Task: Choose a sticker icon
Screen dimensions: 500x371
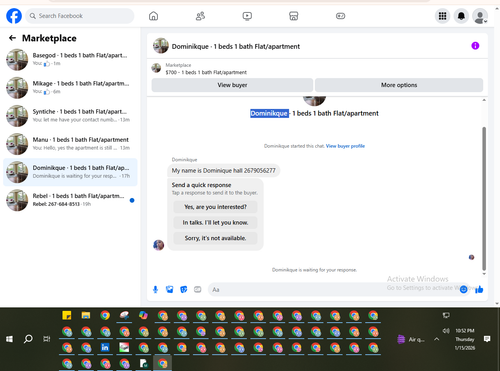Action: pos(183,289)
